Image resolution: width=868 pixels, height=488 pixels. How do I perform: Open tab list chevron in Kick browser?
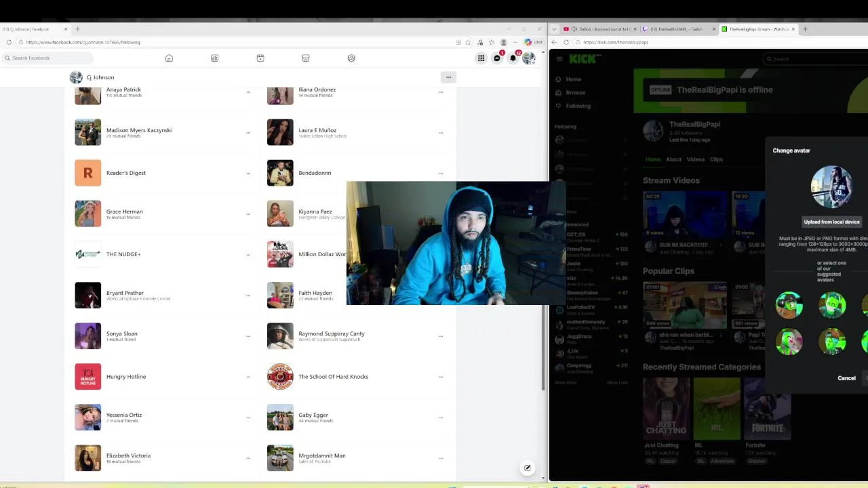[555, 29]
